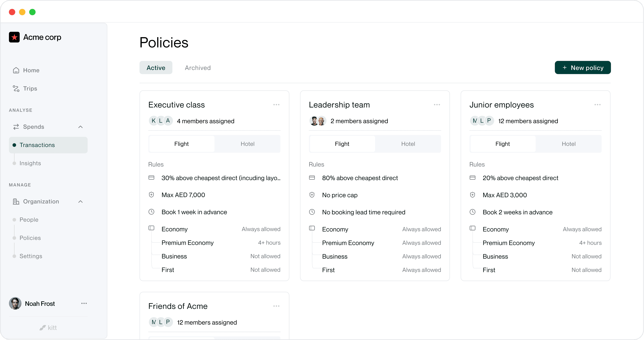
Task: Click '4 members assigned' in Executive class
Action: tap(206, 121)
